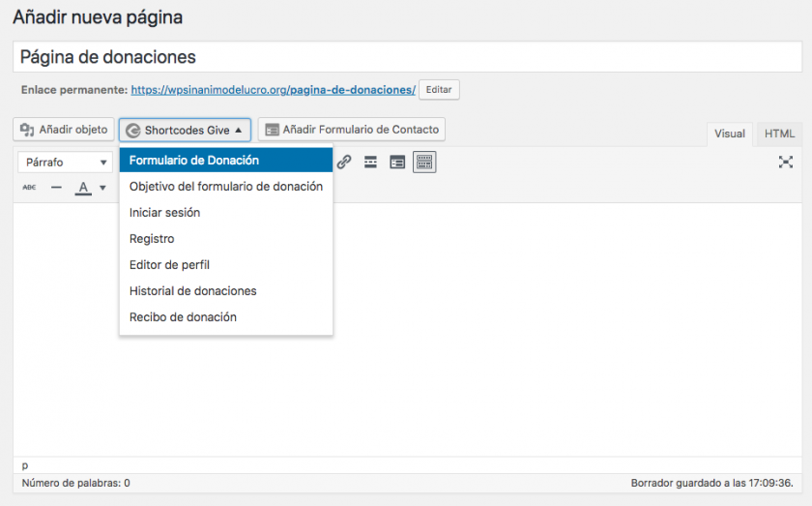Viewport: 812px width, 506px height.
Task: Apply strikethrough formatting (ABC icon)
Action: tap(29, 188)
